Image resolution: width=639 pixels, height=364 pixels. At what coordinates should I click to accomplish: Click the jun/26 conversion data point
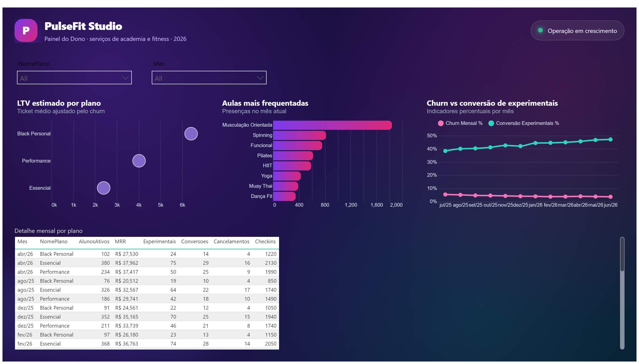click(x=610, y=140)
